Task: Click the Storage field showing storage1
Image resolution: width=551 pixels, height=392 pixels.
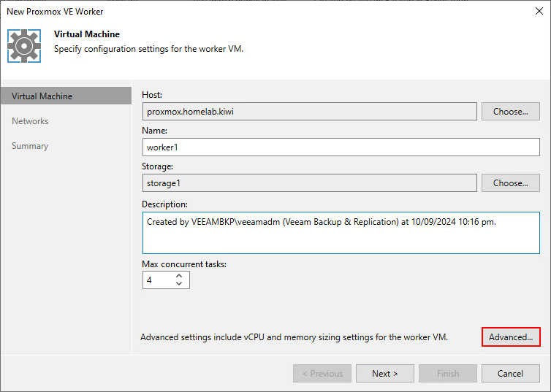Action: tap(309, 183)
